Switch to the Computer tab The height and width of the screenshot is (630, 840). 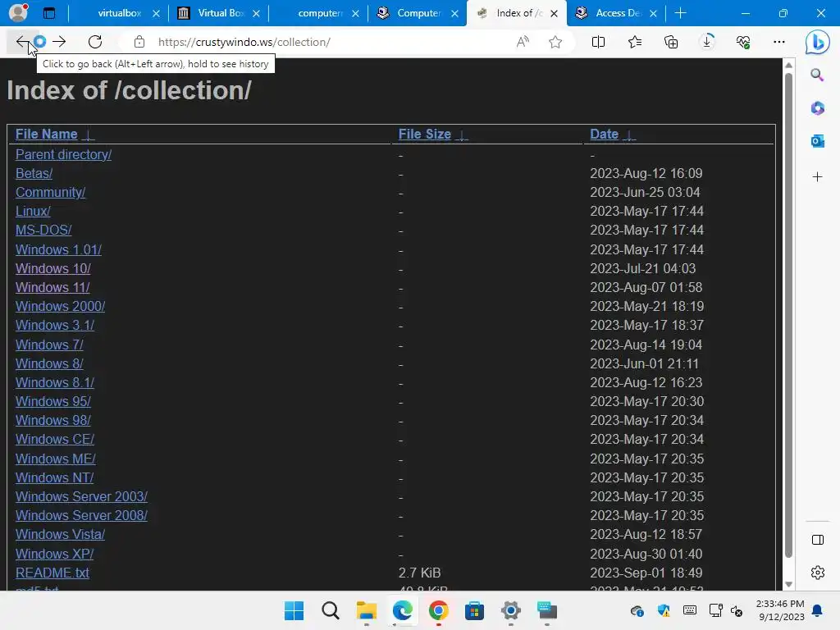click(418, 13)
